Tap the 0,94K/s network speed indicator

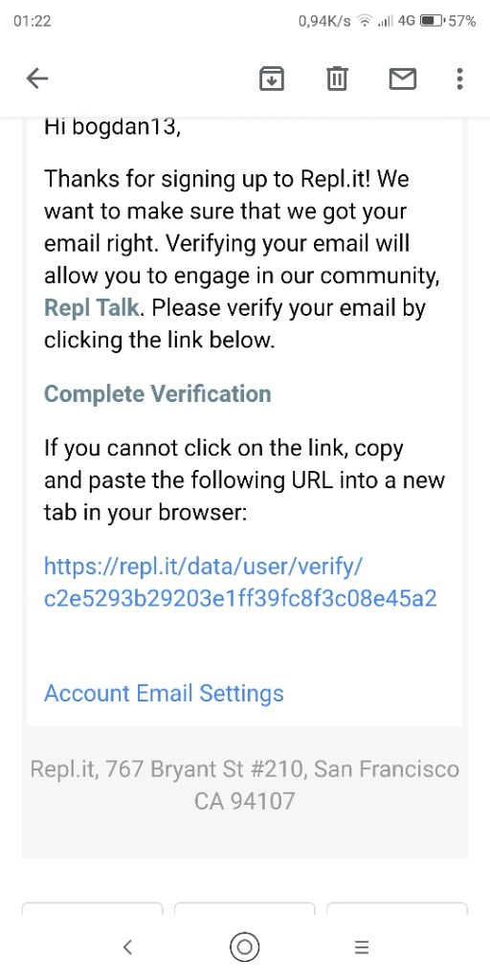324,21
